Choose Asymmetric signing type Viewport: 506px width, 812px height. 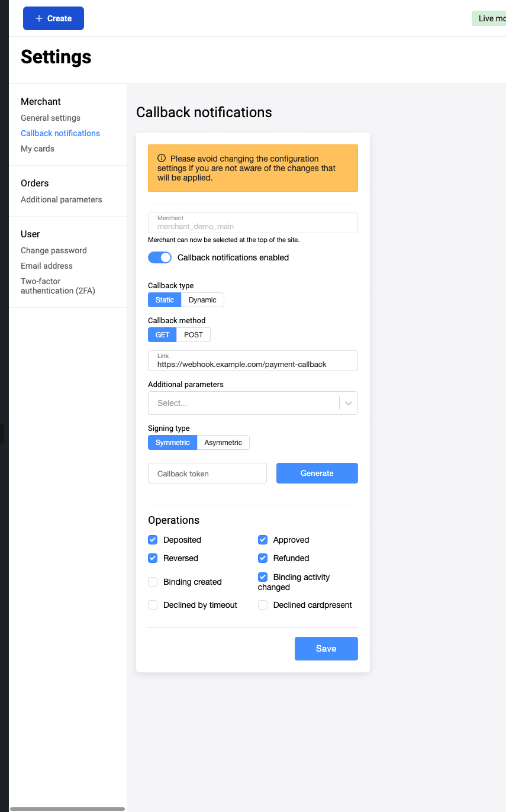tap(223, 443)
